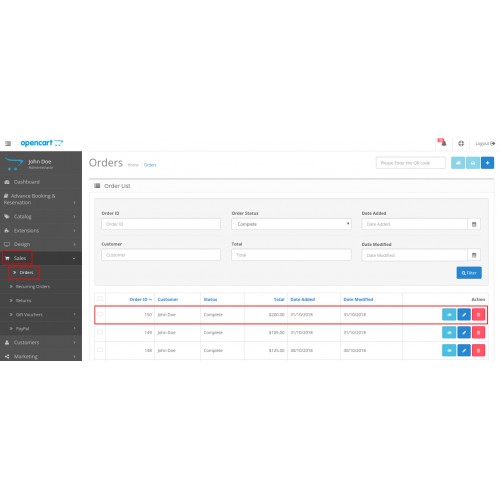Sort table by Customer column header
The height and width of the screenshot is (500, 500).
pyautogui.click(x=168, y=299)
